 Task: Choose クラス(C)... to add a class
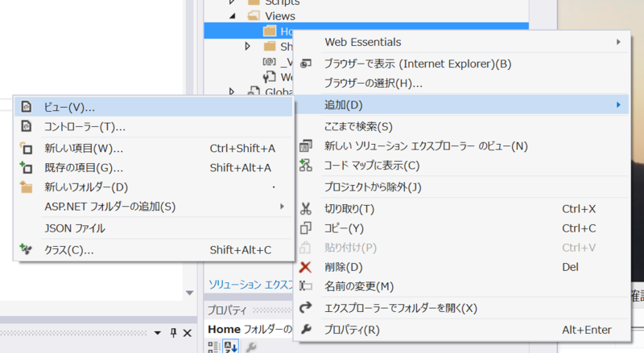click(153, 249)
